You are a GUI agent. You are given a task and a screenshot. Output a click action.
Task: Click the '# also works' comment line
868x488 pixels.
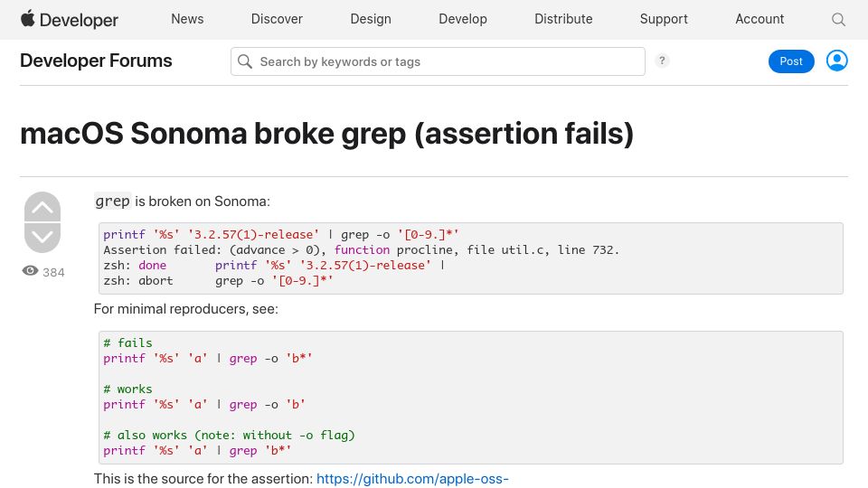[229, 436]
